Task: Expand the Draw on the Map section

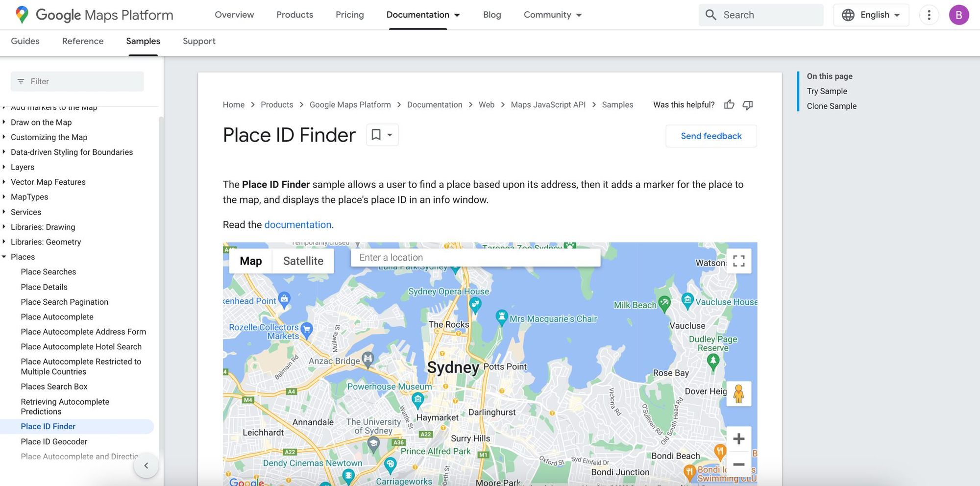Action: tap(41, 122)
